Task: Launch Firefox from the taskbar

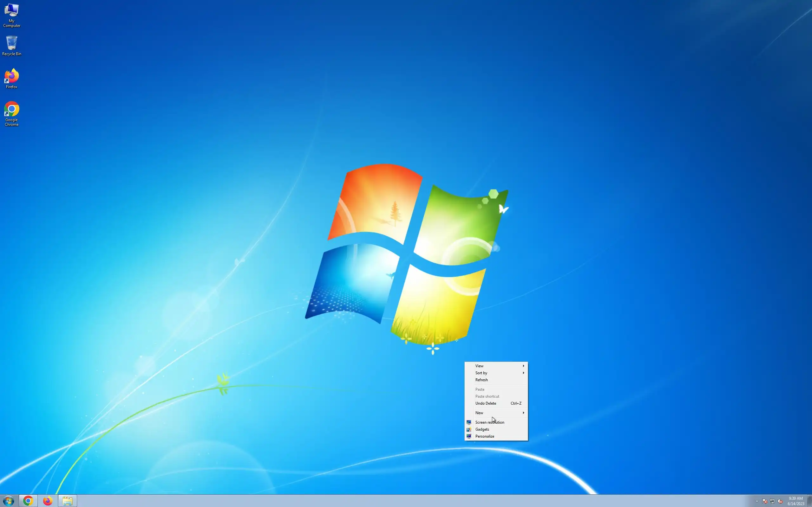Action: pyautogui.click(x=48, y=501)
